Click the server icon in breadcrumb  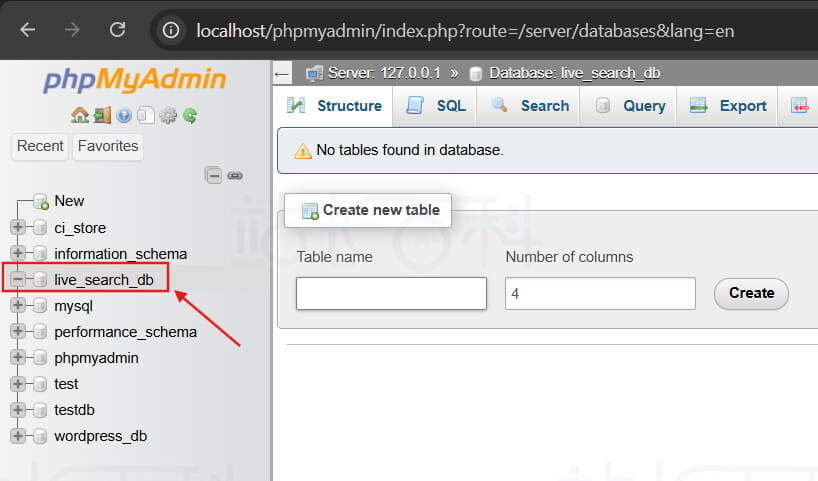click(315, 74)
